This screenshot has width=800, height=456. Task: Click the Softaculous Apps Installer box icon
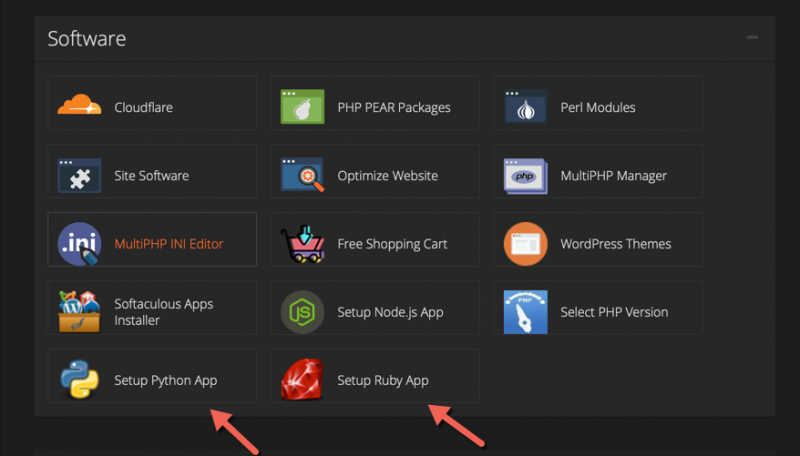pyautogui.click(x=79, y=312)
